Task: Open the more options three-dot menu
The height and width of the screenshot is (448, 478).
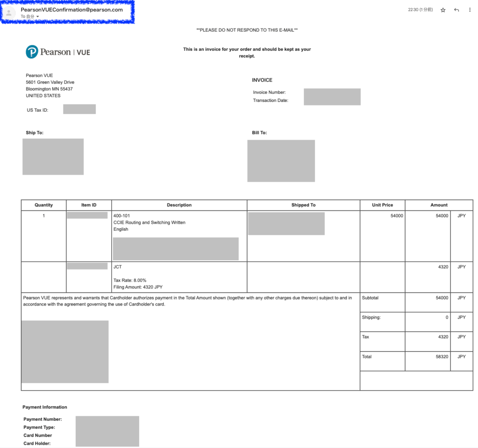Action: (470, 9)
